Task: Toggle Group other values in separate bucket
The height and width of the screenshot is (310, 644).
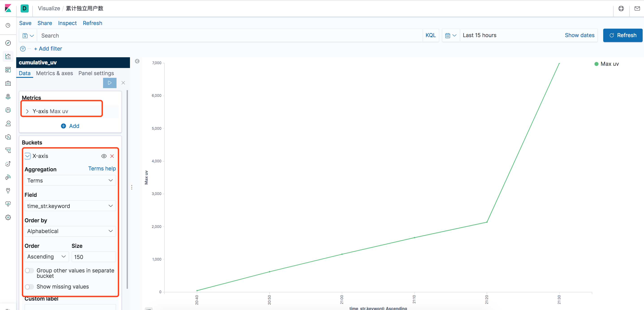Action: tap(29, 270)
